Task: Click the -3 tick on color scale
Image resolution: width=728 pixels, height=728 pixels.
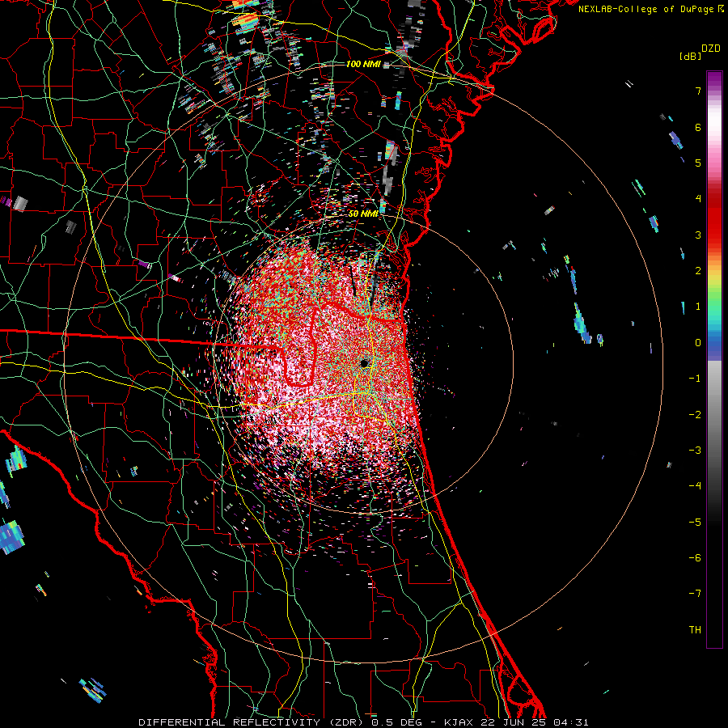Action: [695, 451]
